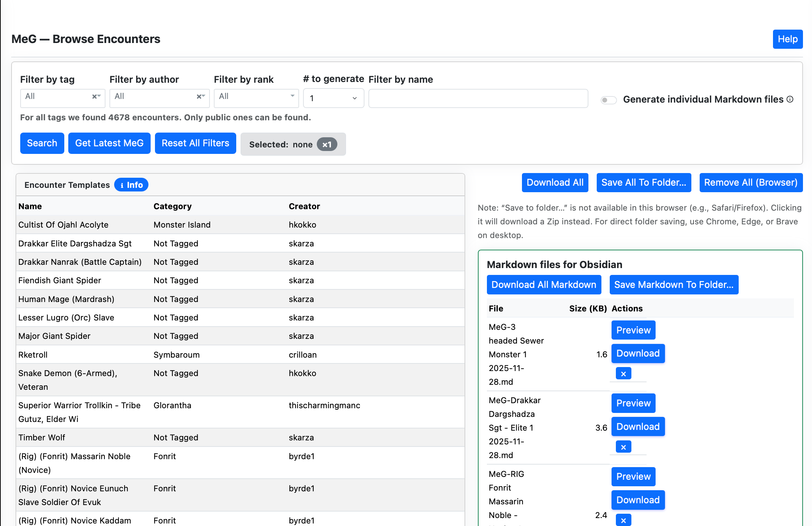
Task: Click info icon beside Generate Markdown label
Action: pyautogui.click(x=790, y=99)
